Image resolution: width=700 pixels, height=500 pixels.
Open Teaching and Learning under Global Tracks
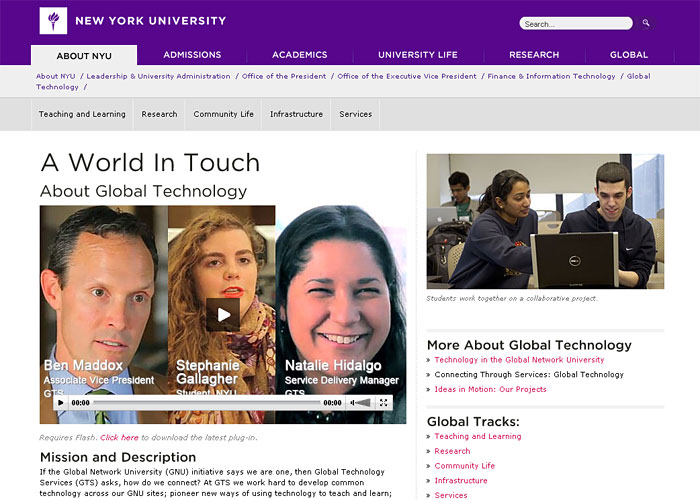[x=478, y=436]
